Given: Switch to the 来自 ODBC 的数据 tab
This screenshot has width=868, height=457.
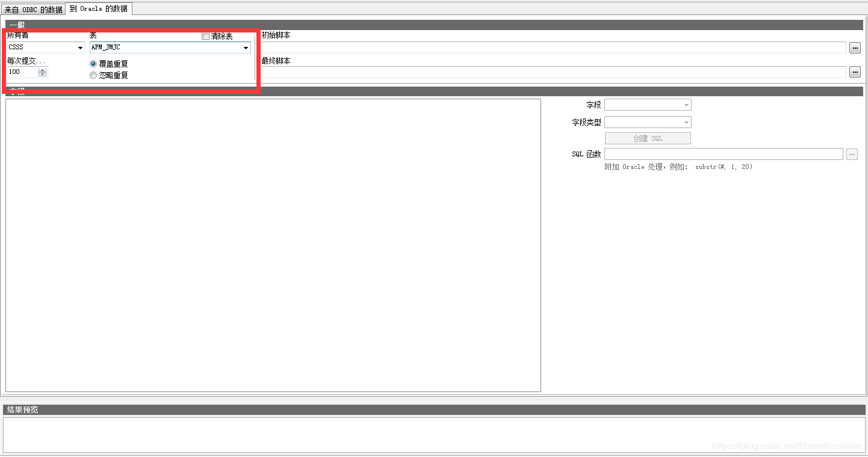Looking at the screenshot, I should (x=33, y=10).
